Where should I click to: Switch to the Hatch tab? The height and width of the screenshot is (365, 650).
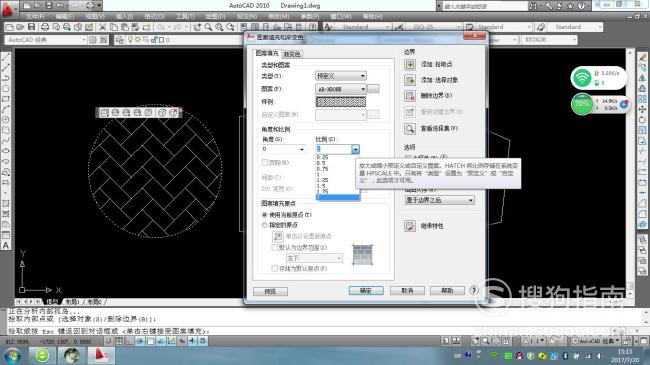(x=267, y=53)
